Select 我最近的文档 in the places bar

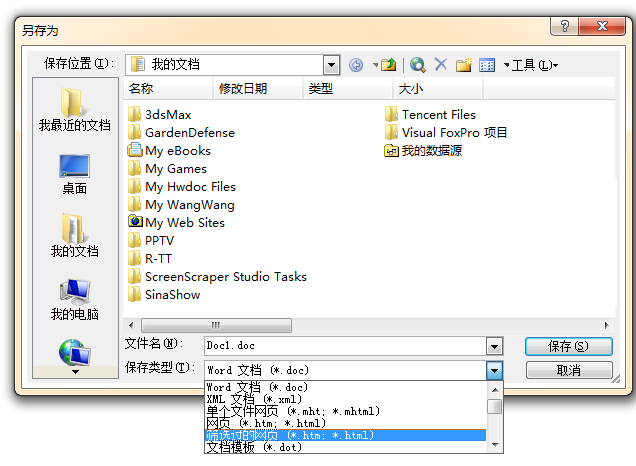(74, 111)
